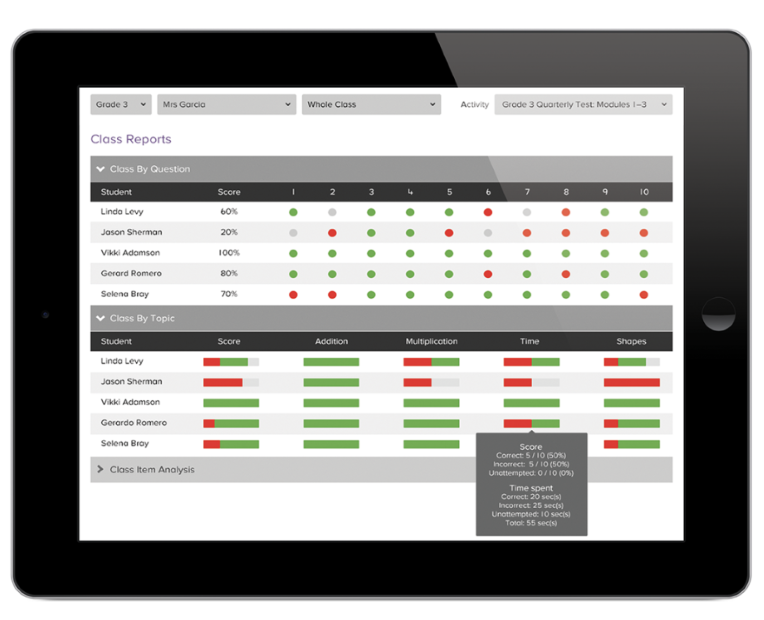The image size is (764, 620).
Task: Click Jason Sherman's Shapes progress bar
Action: [631, 383]
